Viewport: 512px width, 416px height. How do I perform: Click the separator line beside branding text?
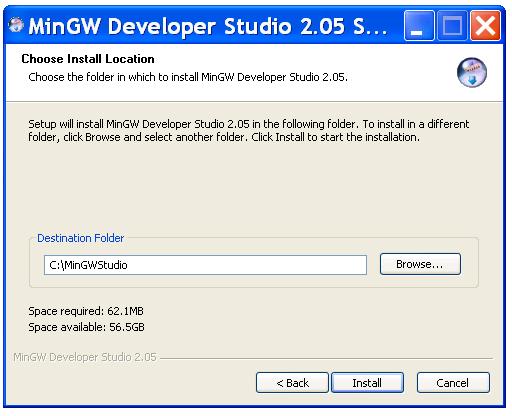(x=326, y=358)
